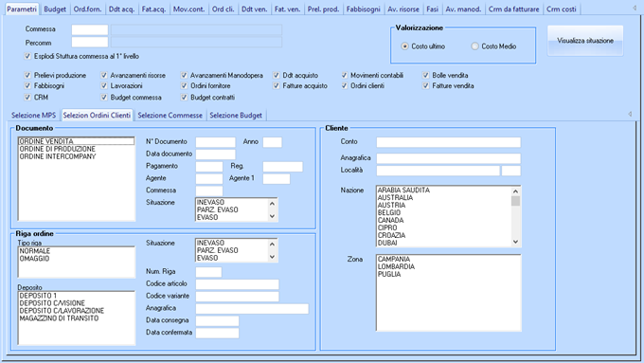
Task: Uncheck the Prelievi produzione checkbox
Action: coord(27,75)
